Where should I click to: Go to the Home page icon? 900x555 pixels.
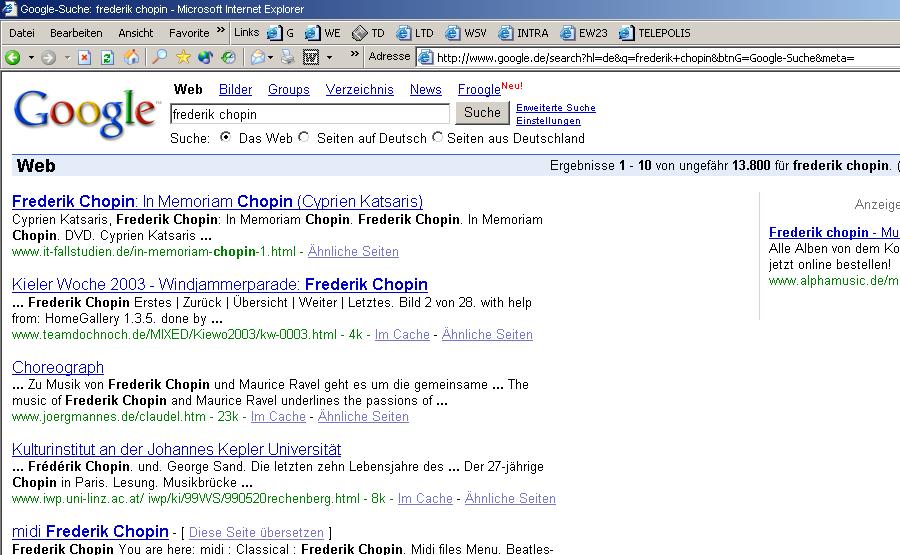pos(131,58)
